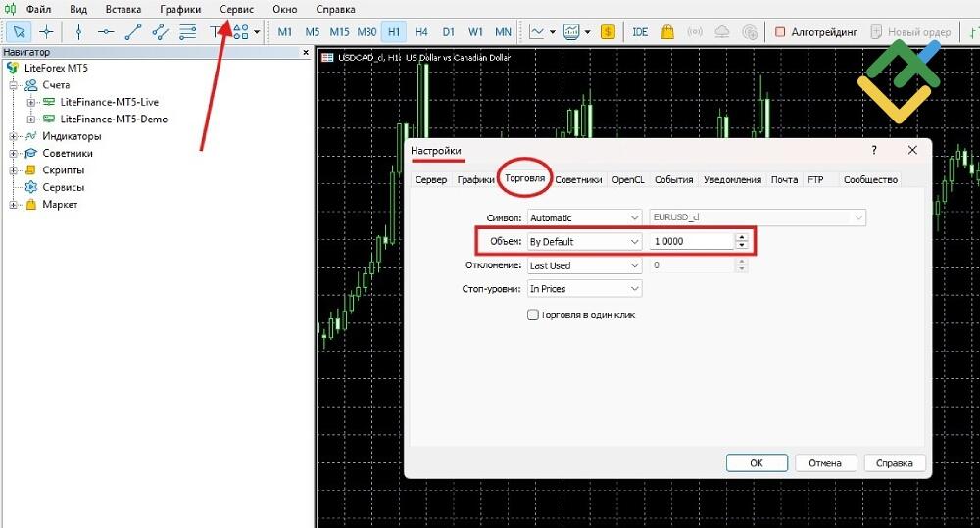The height and width of the screenshot is (528, 980).
Task: Select the vertical line drawing tool
Action: [78, 32]
